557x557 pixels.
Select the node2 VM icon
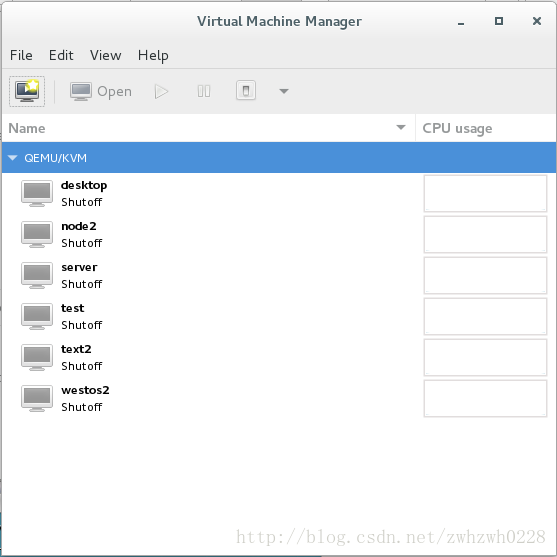point(37,234)
